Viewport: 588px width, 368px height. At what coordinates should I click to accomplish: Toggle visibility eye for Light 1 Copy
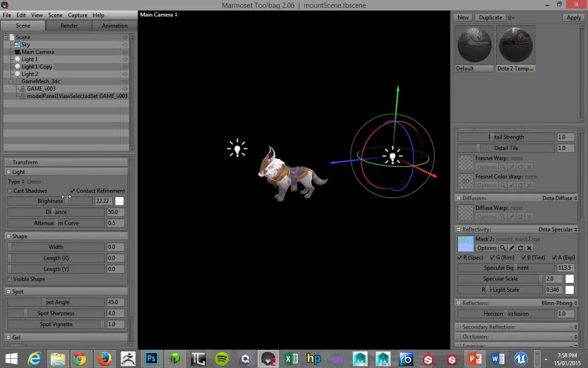(124, 67)
